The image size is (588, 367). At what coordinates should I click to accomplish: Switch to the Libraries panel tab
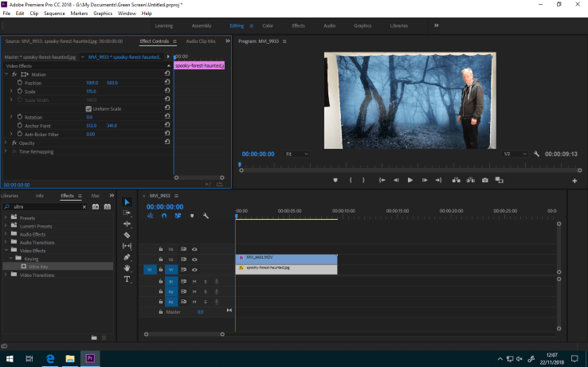(x=10, y=196)
